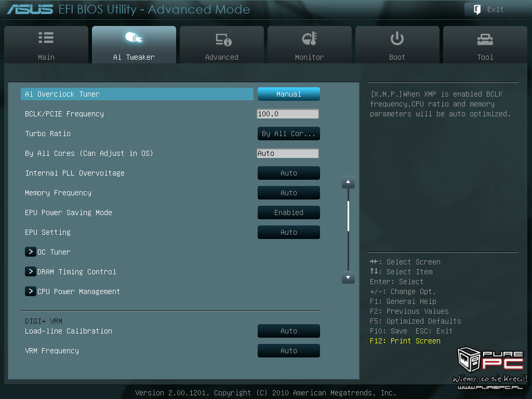Switch to the Boot tab

coord(397,45)
